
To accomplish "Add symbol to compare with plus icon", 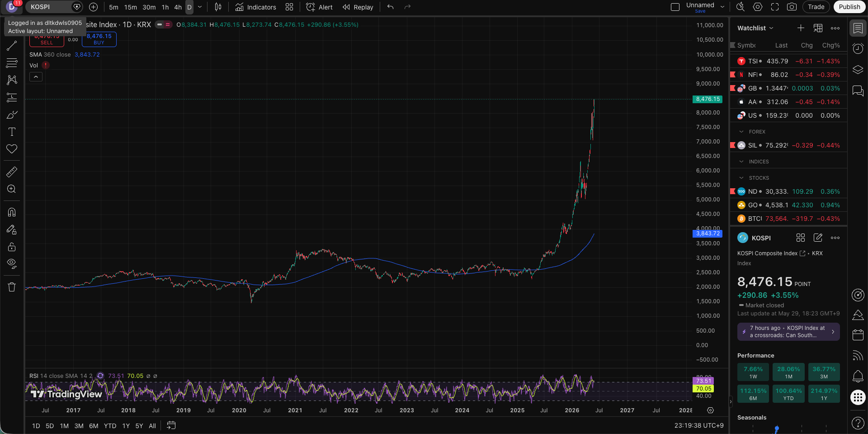I will 93,7.
